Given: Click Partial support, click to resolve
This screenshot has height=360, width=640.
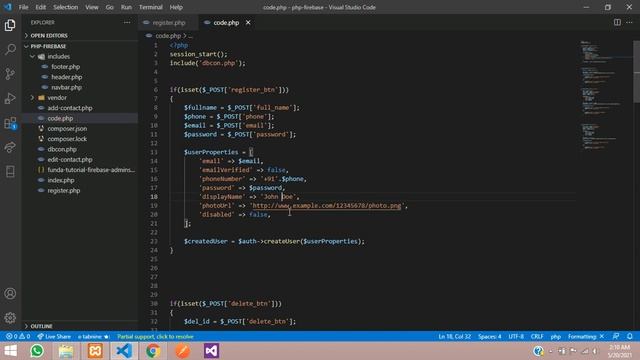Looking at the screenshot, I should pos(155,337).
